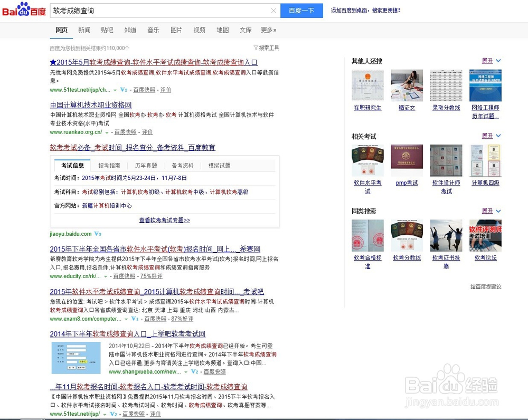The height and width of the screenshot is (420, 528).
Task: Click the V2 badge beside www.51test.net/rjsp/
Action: coord(114,414)
